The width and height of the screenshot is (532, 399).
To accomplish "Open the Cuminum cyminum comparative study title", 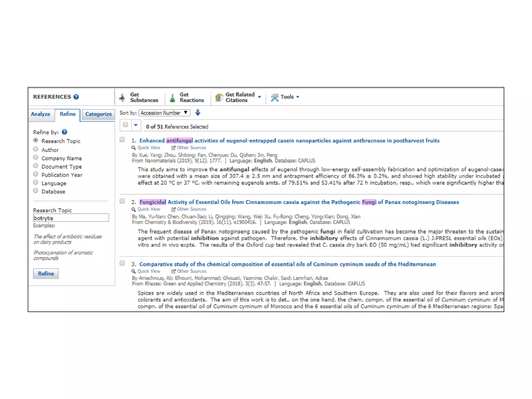I will 288,264.
